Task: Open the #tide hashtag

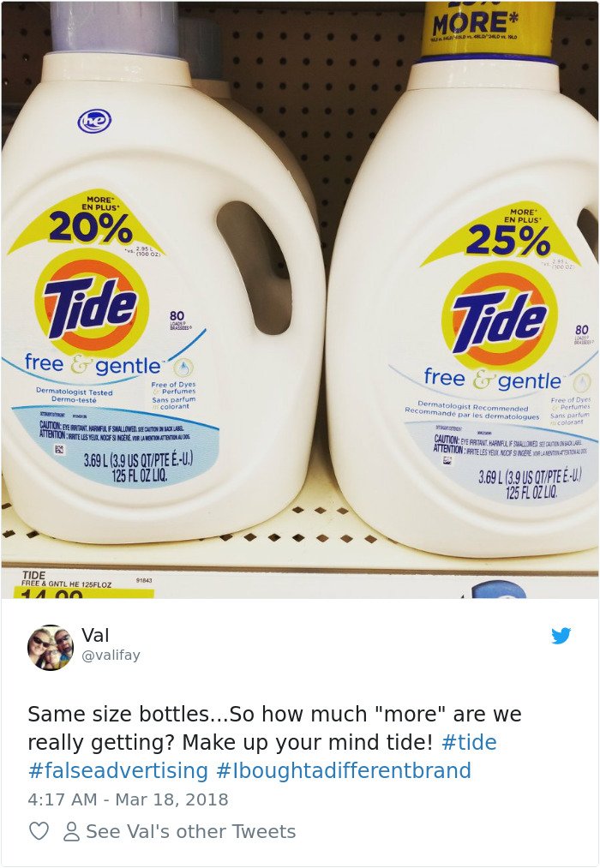Action: 469,742
